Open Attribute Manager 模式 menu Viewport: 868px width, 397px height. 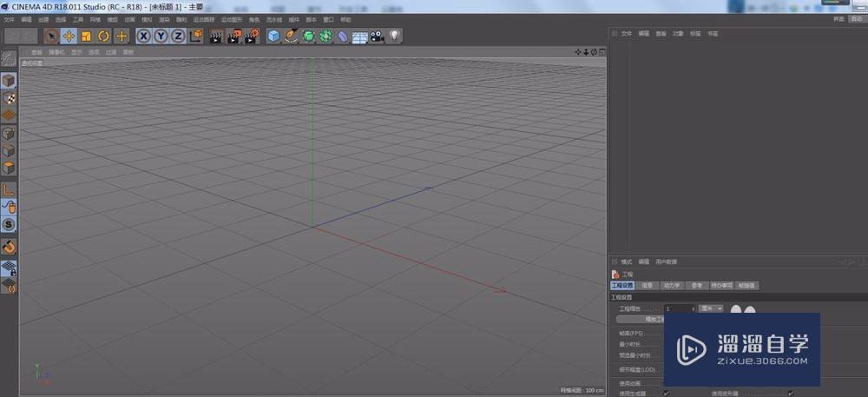coord(626,261)
